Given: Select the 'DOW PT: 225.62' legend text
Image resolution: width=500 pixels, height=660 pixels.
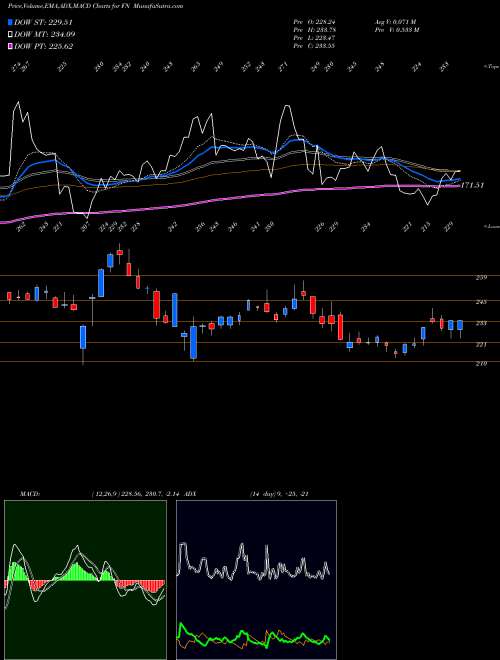Looking at the screenshot, I should tap(44, 46).
